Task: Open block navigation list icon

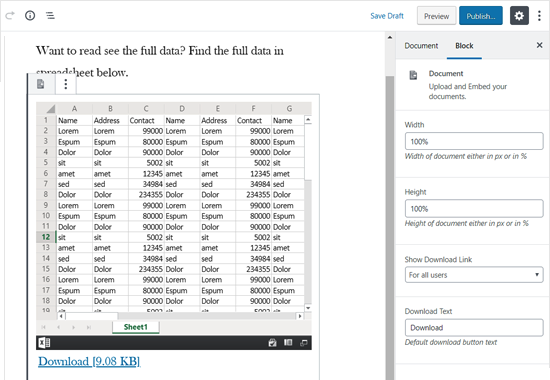Action: [x=50, y=15]
